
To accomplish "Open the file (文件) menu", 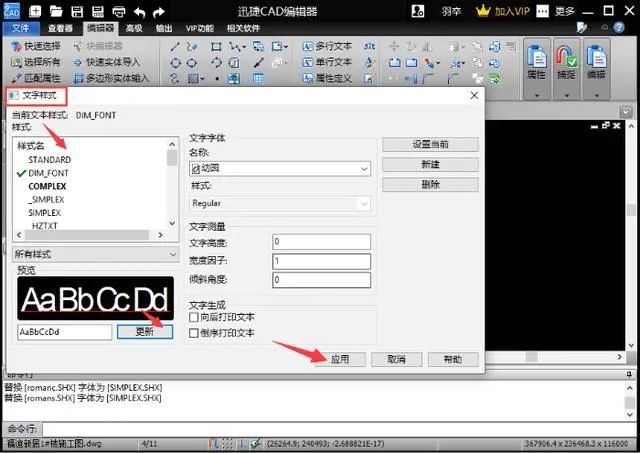I will point(21,28).
